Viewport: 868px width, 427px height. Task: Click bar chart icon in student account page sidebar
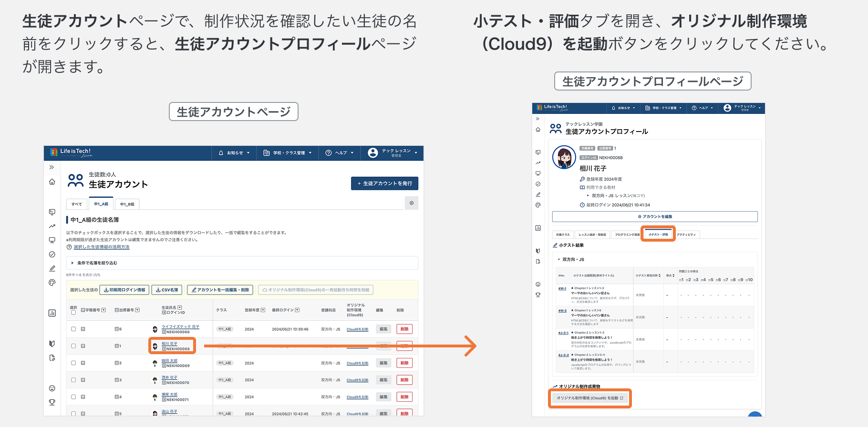click(x=52, y=313)
